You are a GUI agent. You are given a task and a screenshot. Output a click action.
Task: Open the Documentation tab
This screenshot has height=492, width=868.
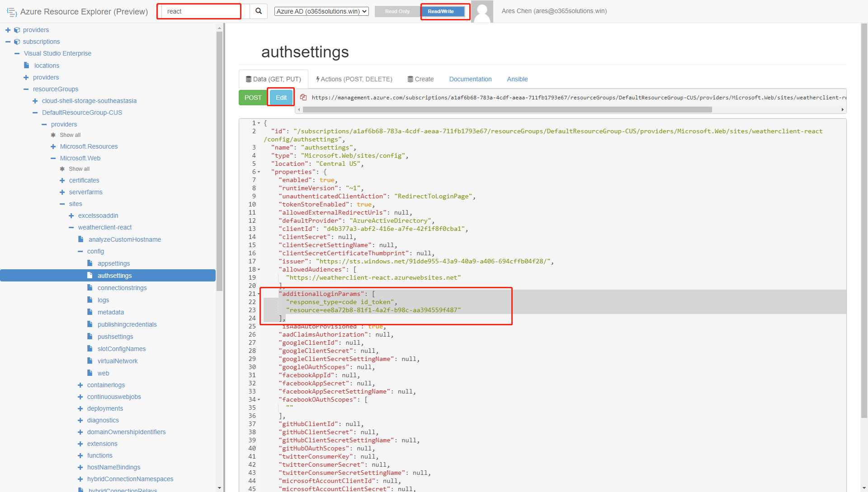pyautogui.click(x=470, y=79)
